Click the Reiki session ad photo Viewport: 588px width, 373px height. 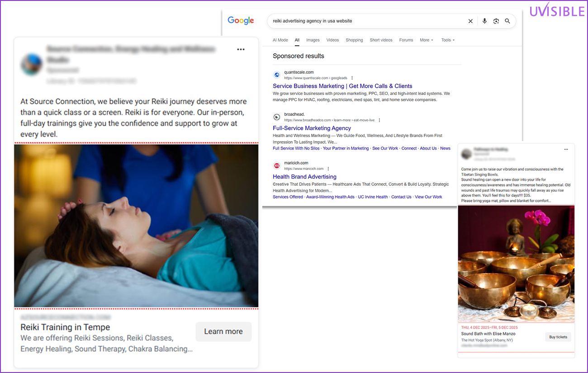click(136, 226)
